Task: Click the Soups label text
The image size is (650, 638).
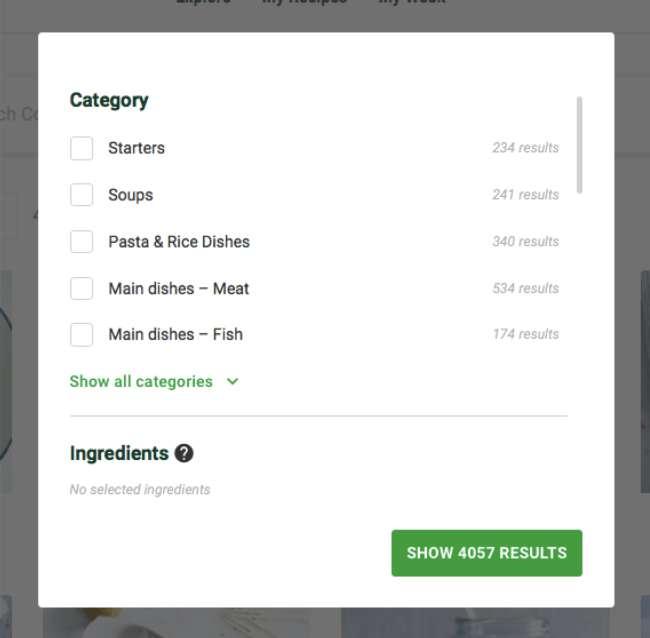Action: click(131, 195)
